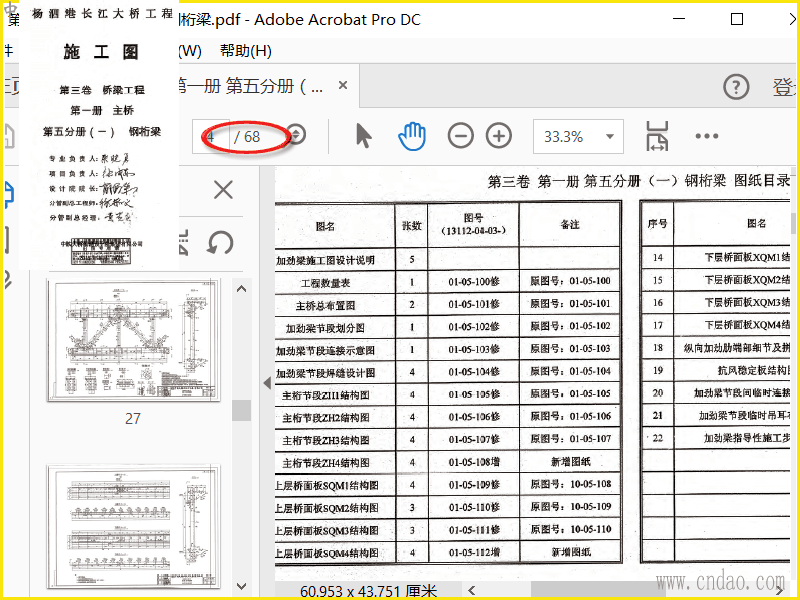This screenshot has width=800, height=600.
Task: Maximize the Acrobat window
Action: 737,19
